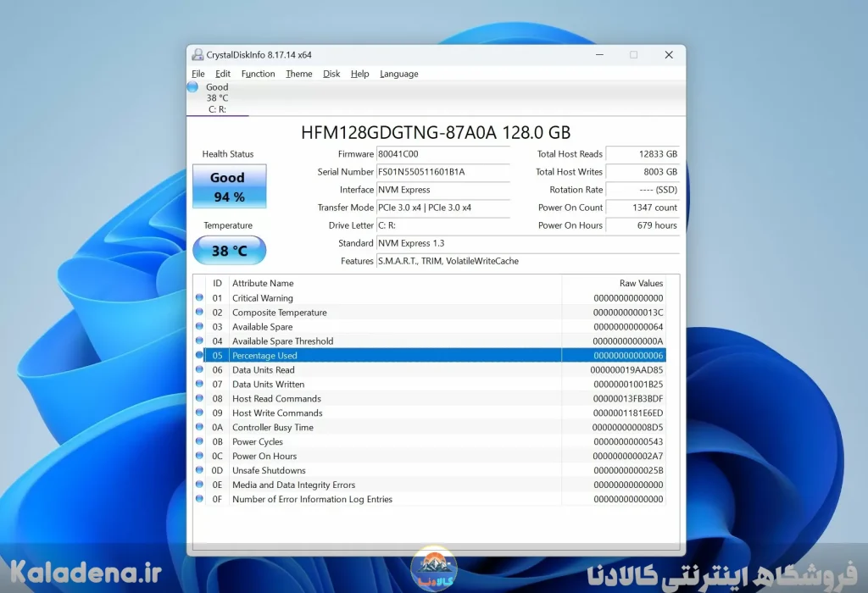Click the Standard field NVM Express 1.3
This screenshot has height=593, width=868.
pos(527,243)
